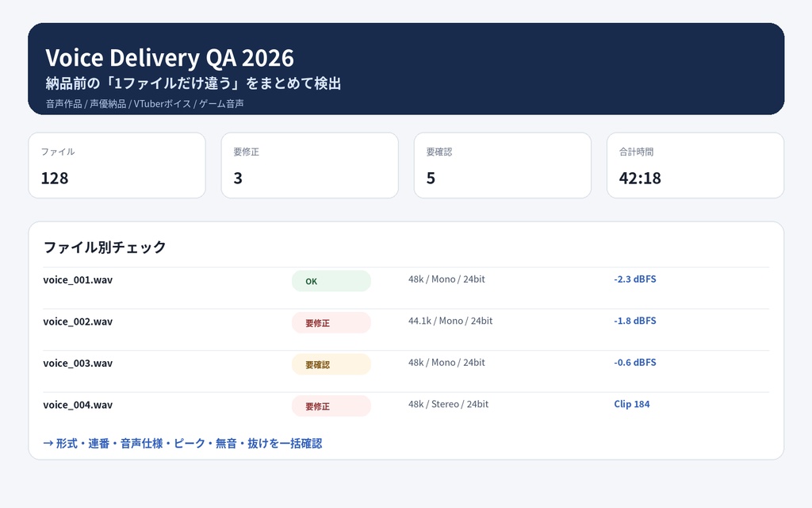Open the 要修正 3 summary card

(310, 165)
